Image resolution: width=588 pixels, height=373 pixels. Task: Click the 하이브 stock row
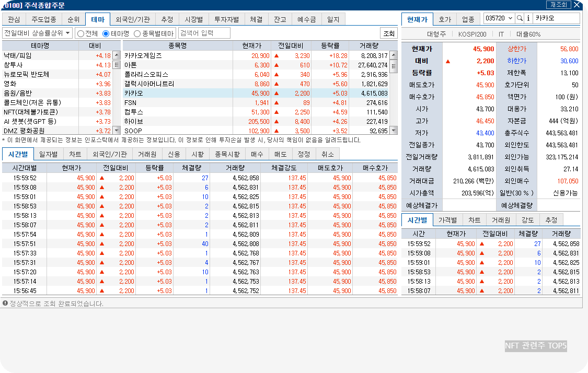coord(256,121)
